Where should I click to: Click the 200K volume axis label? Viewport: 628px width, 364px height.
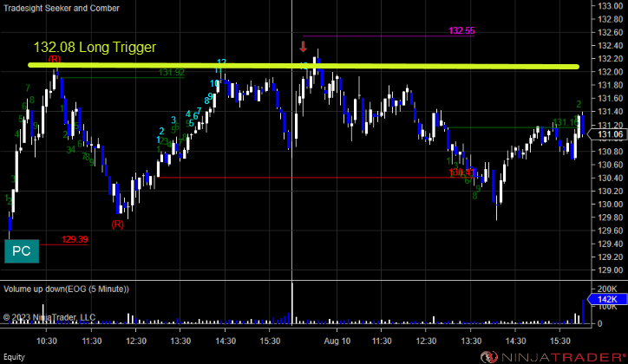point(607,289)
